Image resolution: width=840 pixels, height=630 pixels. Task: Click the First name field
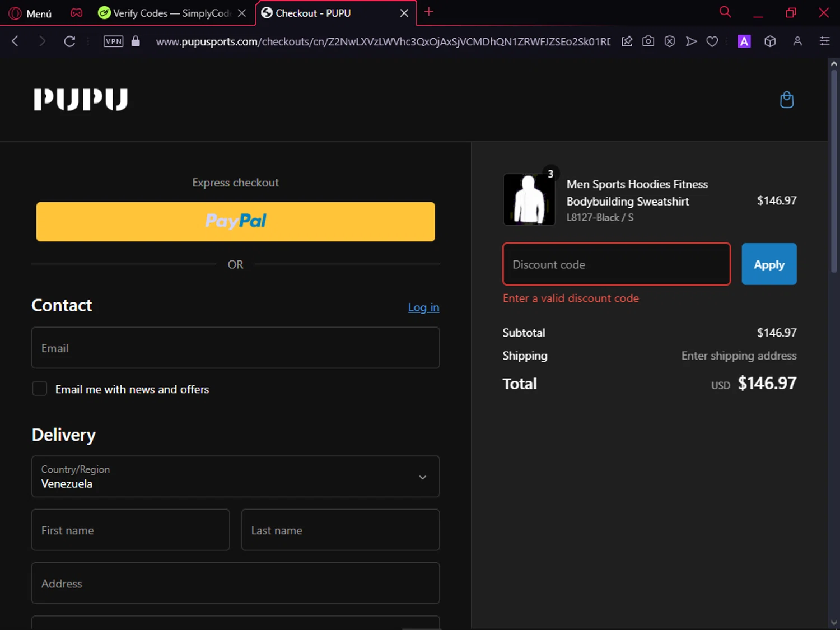pos(130,530)
